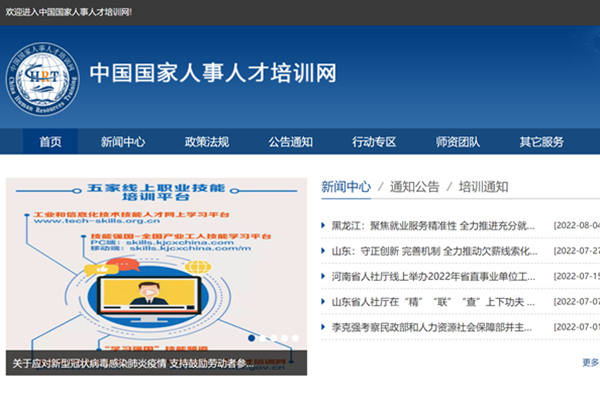This screenshot has height=400, width=600.
Task: Select the fourth carousel indicator dot
Action: 284,338
